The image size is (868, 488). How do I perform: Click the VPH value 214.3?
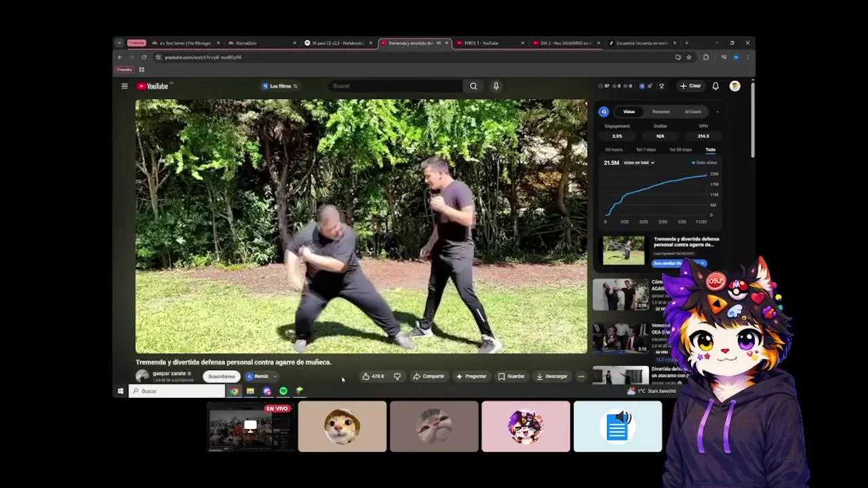click(x=703, y=136)
